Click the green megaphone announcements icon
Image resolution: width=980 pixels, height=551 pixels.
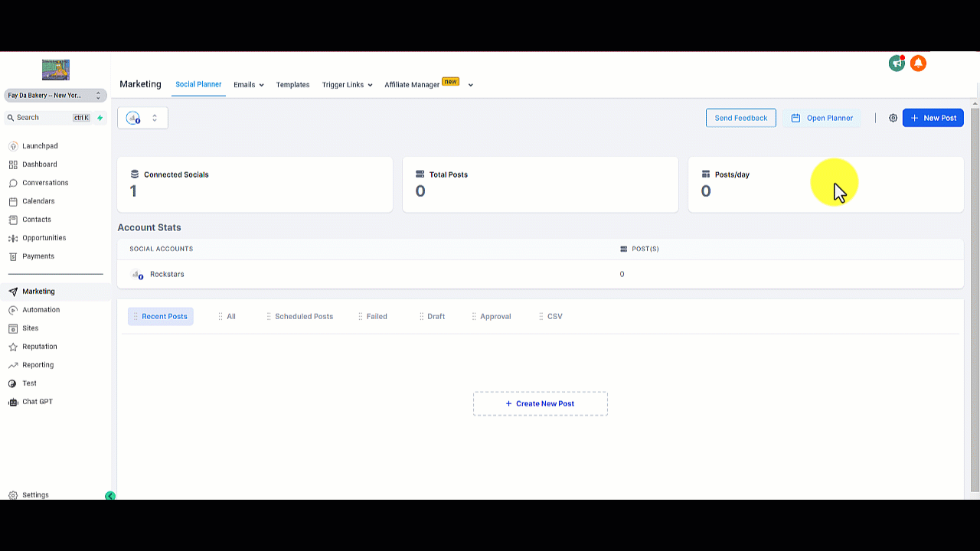pos(897,64)
